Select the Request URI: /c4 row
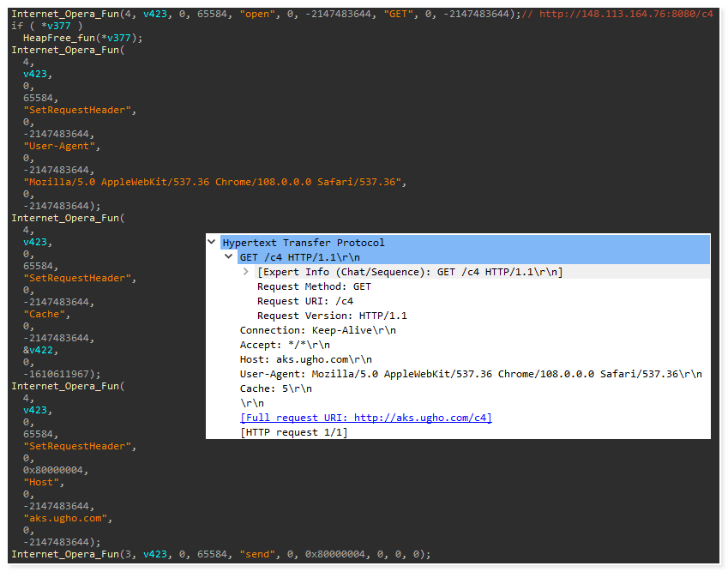 [x=304, y=301]
